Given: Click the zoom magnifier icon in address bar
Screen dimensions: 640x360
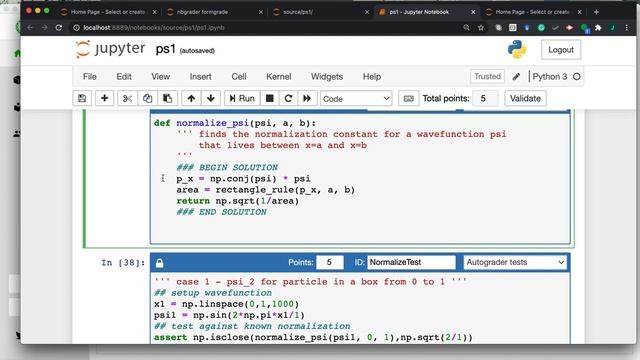Looking at the screenshot, I should (x=467, y=28).
